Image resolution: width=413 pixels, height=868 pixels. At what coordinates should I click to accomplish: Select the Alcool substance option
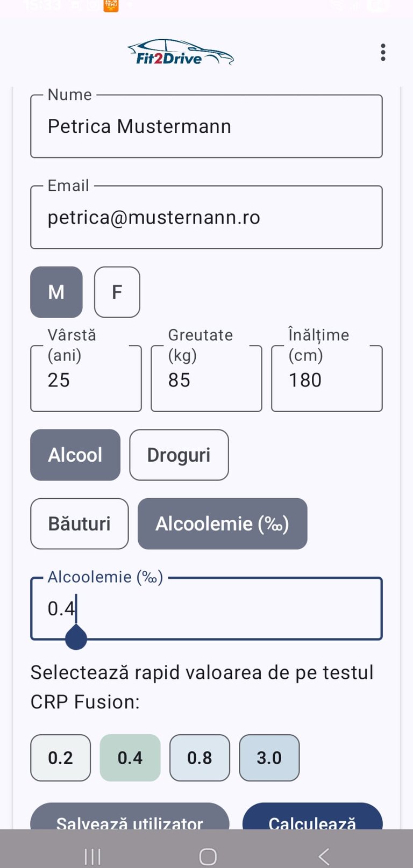tap(75, 455)
